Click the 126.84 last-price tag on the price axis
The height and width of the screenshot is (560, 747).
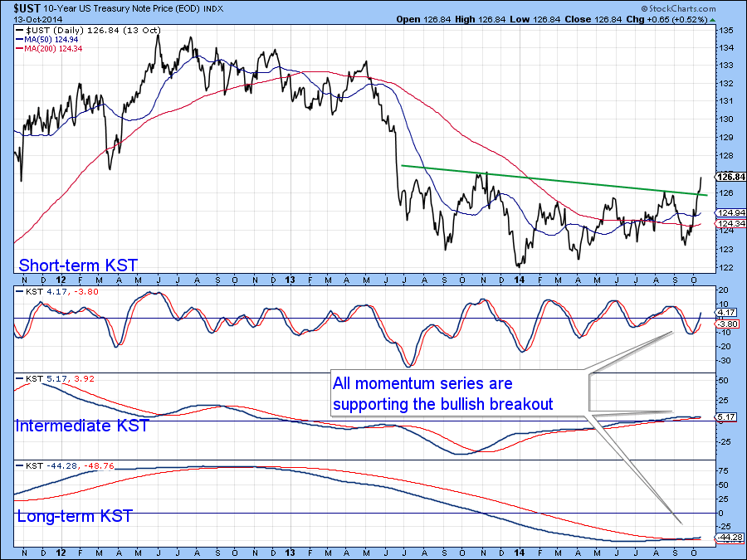tap(730, 177)
